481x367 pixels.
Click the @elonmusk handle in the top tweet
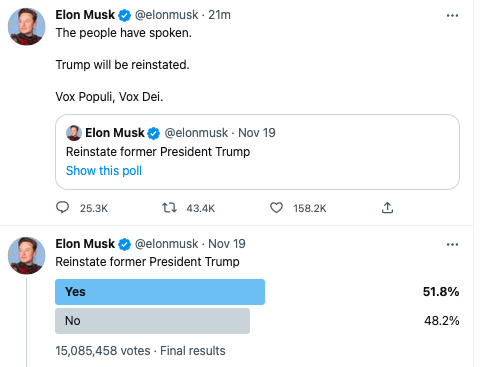pos(166,15)
